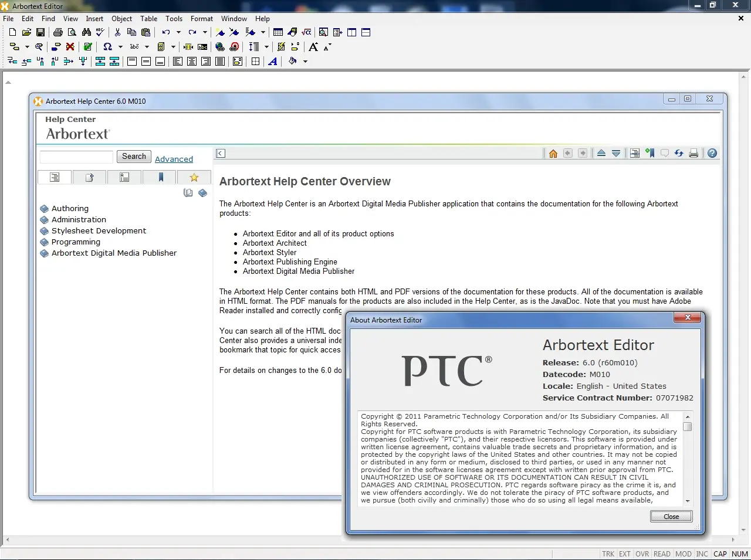
Task: Open the File menu
Action: [x=8, y=18]
